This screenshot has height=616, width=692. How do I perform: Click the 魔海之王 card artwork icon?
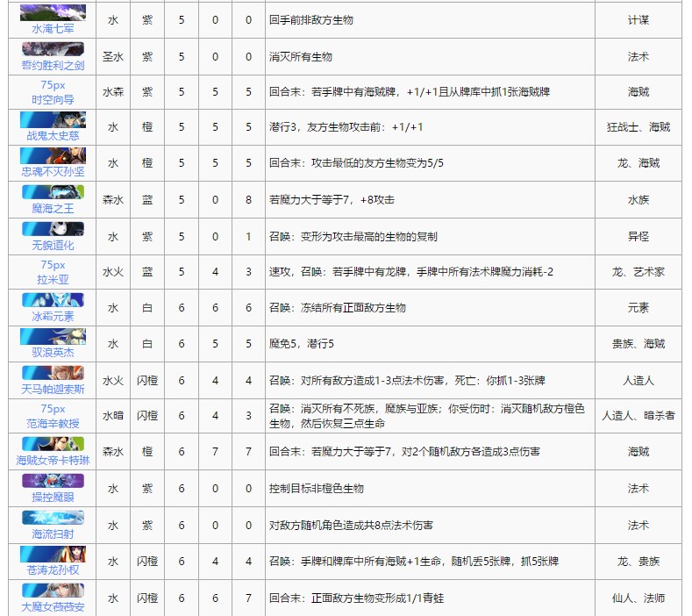[53, 192]
